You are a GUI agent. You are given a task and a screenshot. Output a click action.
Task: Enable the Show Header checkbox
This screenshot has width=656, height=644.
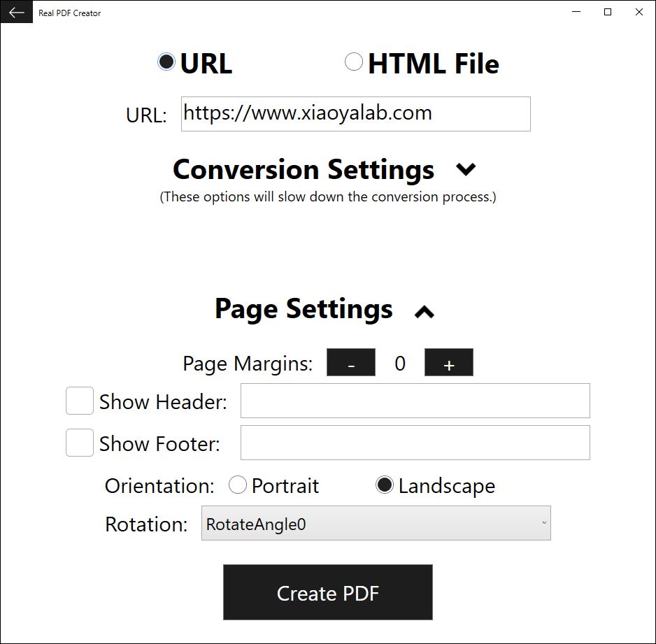click(79, 401)
